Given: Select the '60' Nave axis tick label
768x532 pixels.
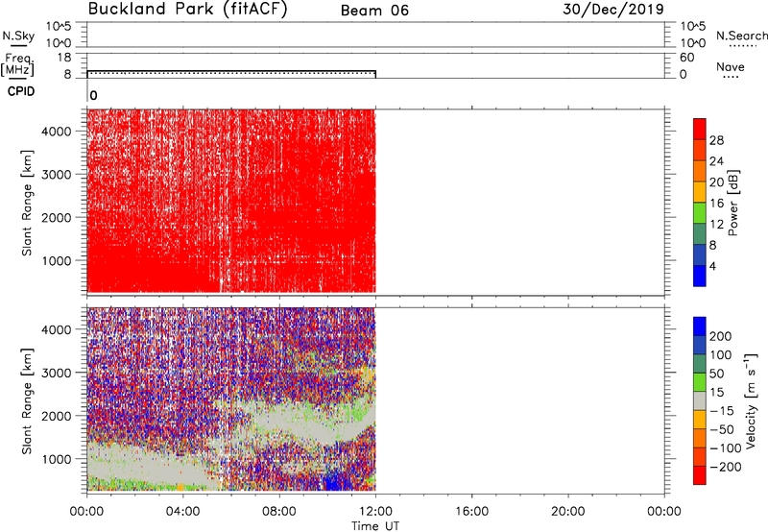Looking at the screenshot, I should pos(686,58).
